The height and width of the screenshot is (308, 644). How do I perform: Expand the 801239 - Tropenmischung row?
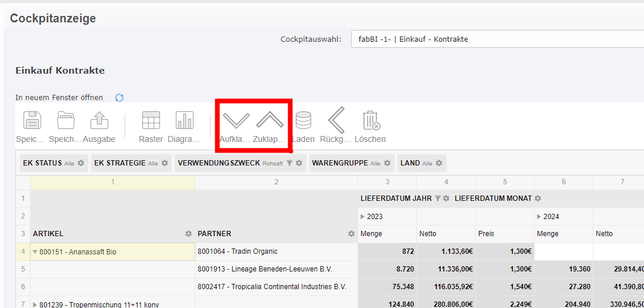pos(35,304)
